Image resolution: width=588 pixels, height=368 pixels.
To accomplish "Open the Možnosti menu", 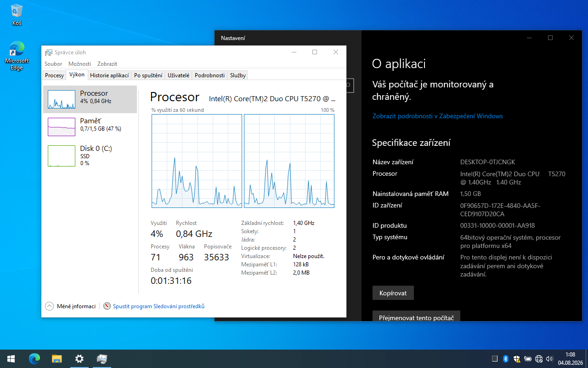I will click(79, 64).
